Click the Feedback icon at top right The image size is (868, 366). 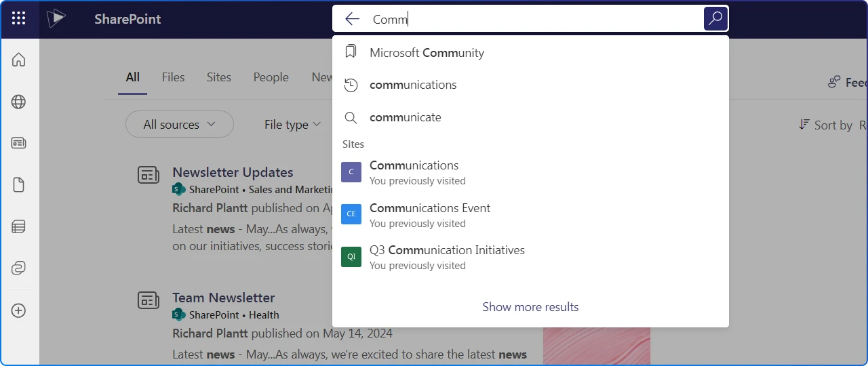click(x=834, y=83)
